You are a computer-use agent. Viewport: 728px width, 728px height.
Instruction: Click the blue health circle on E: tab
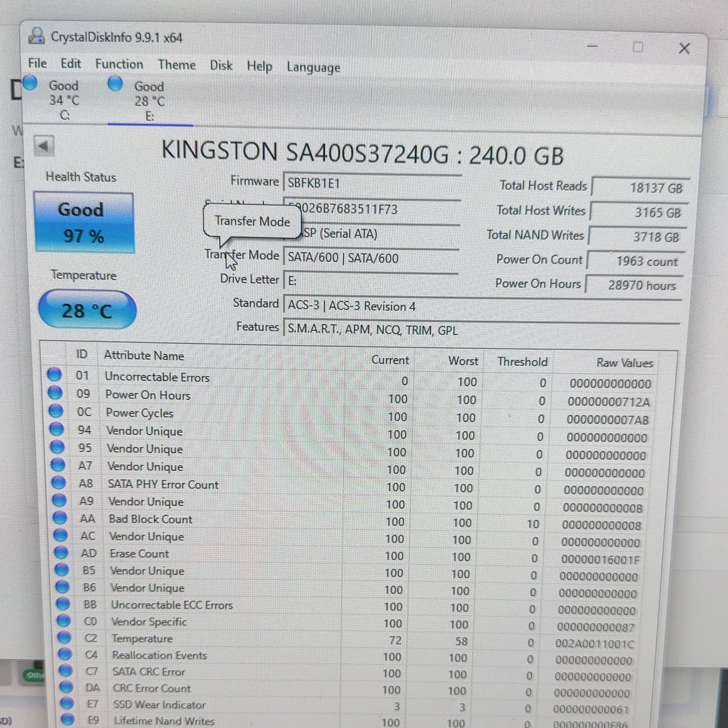coord(115,83)
